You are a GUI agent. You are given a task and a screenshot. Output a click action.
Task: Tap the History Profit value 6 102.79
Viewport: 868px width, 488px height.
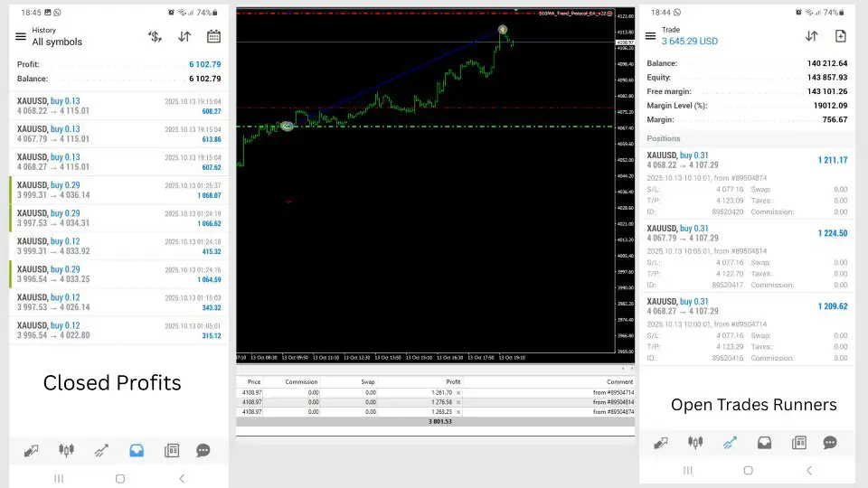click(x=205, y=64)
